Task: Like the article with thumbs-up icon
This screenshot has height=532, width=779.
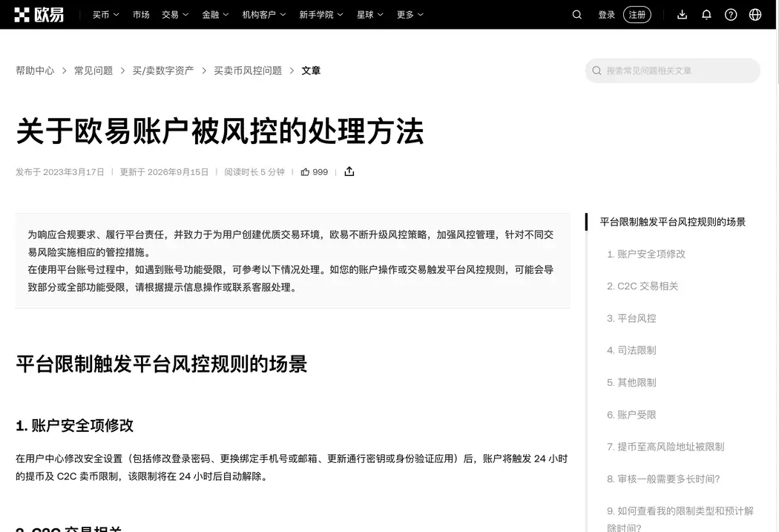Action: pos(305,172)
